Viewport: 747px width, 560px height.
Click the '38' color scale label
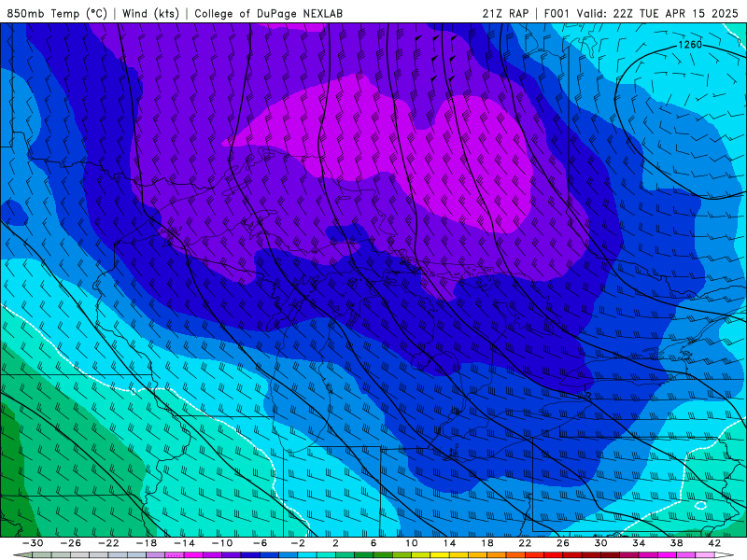click(x=676, y=543)
